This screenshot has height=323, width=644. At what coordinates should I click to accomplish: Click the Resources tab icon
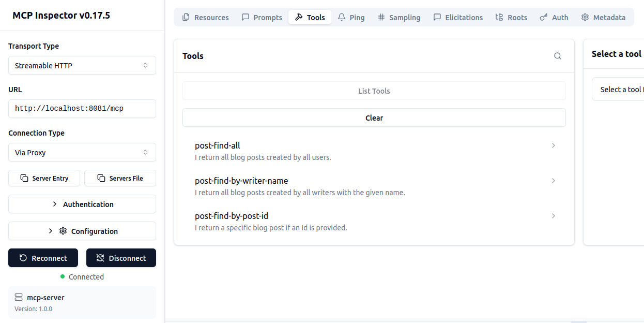[x=186, y=18]
